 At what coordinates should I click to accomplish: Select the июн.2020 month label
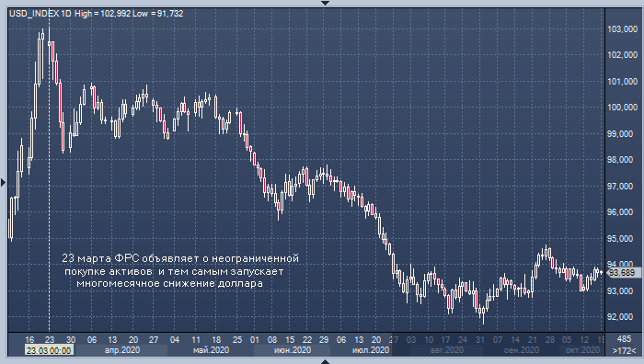point(292,350)
